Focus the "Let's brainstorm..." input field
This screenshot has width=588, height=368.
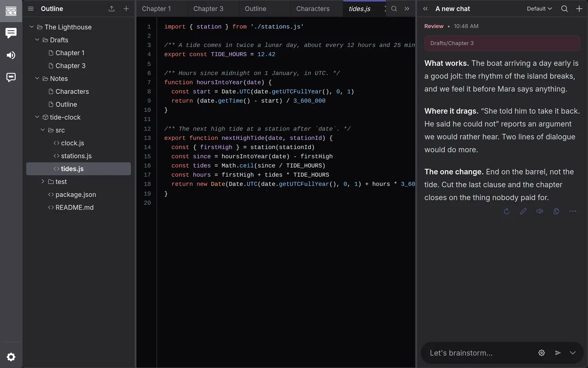pos(480,353)
